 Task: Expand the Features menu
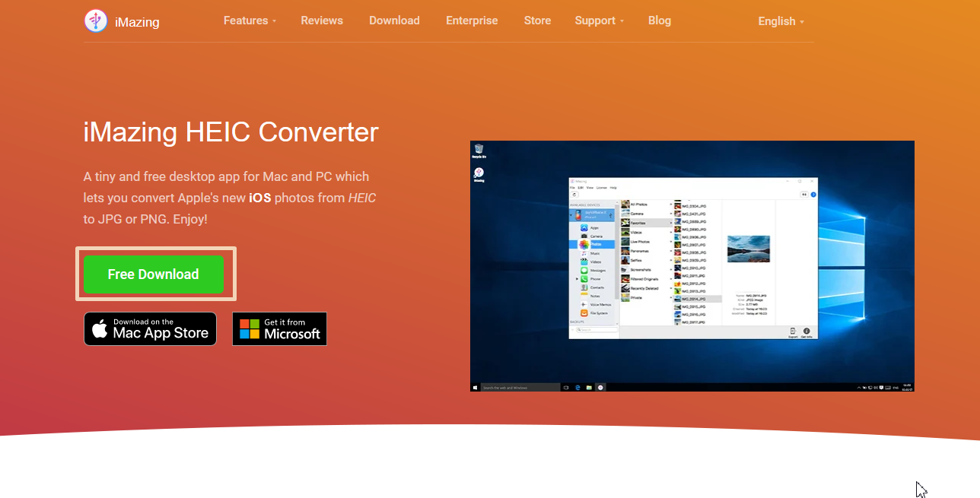250,21
